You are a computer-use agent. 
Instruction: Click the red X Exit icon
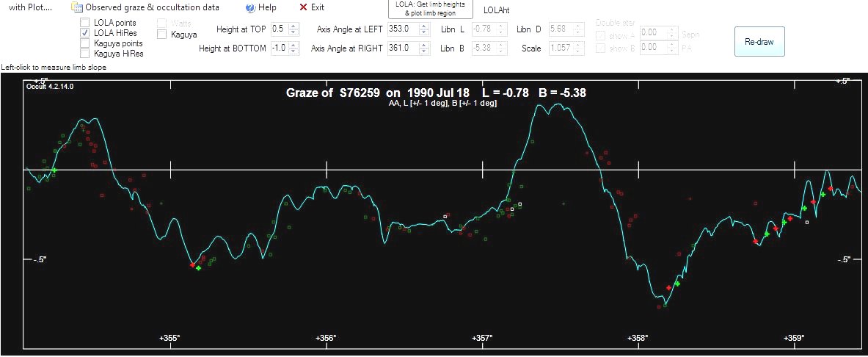(304, 7)
